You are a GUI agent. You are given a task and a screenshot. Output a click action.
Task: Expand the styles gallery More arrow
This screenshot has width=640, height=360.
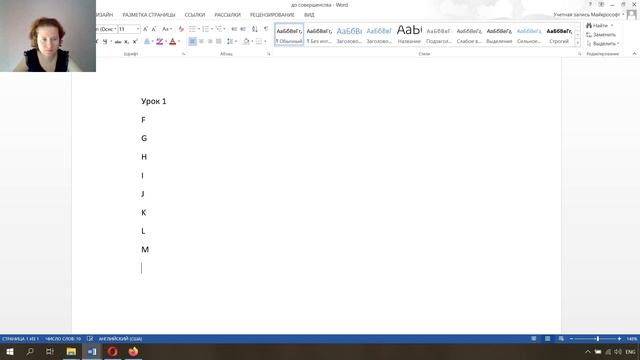(x=578, y=43)
